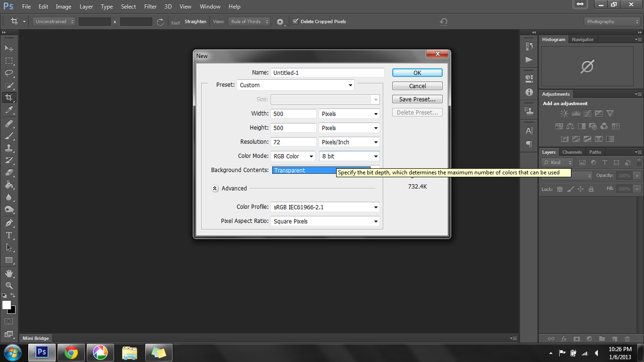Viewport: 644px width, 362px height.
Task: Select the Lasso tool
Action: (9, 73)
